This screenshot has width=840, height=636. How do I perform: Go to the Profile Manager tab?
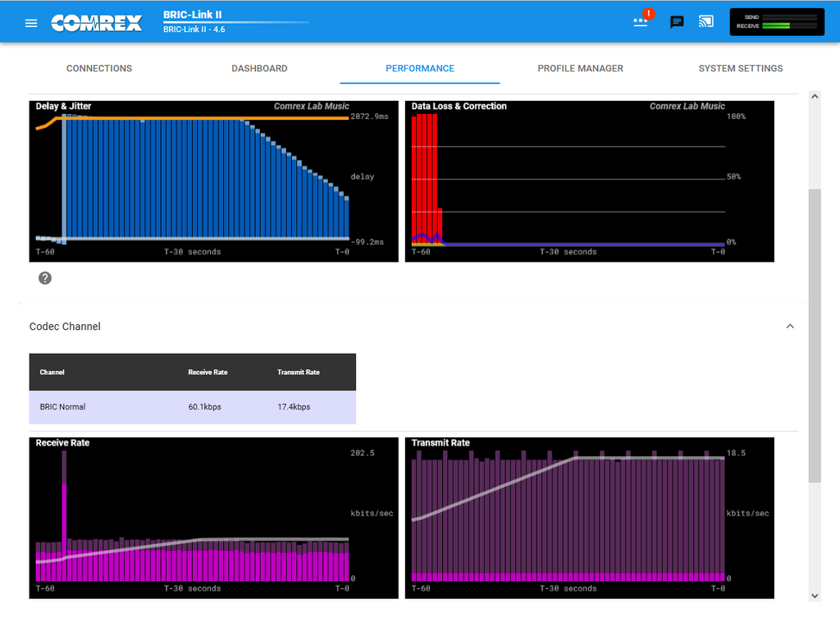point(580,69)
